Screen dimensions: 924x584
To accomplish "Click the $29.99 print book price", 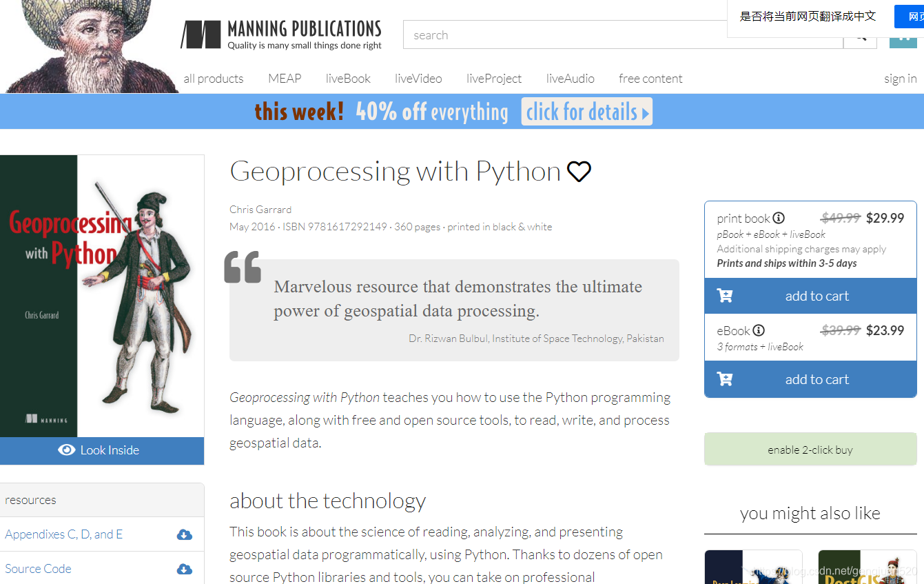I will click(x=885, y=218).
